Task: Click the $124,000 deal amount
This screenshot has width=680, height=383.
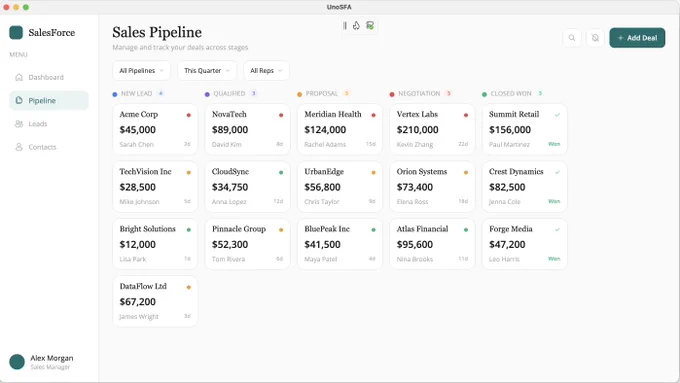Action: pyautogui.click(x=325, y=130)
